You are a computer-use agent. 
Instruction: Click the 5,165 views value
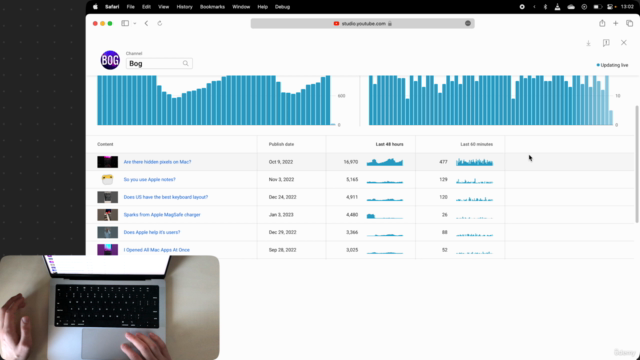click(x=352, y=180)
